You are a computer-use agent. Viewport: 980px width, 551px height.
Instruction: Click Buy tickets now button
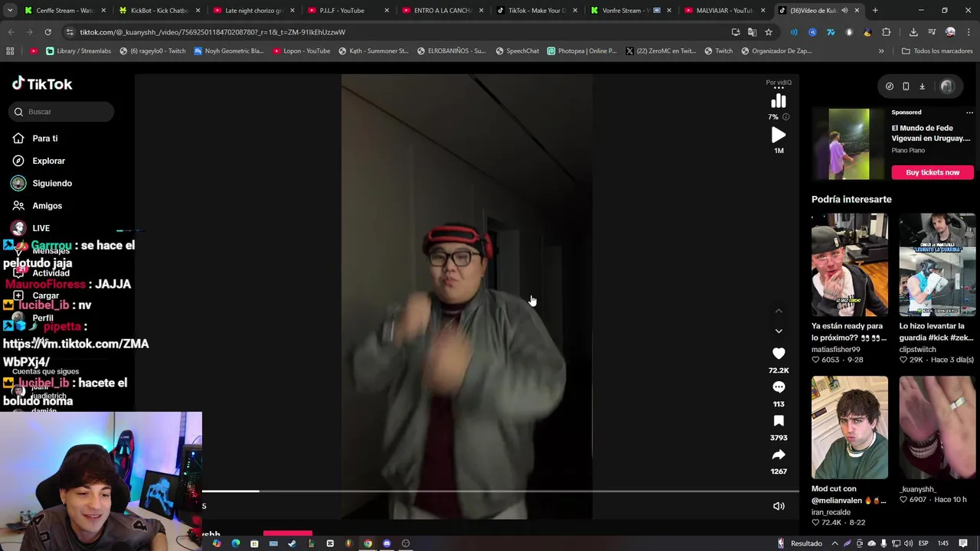933,172
